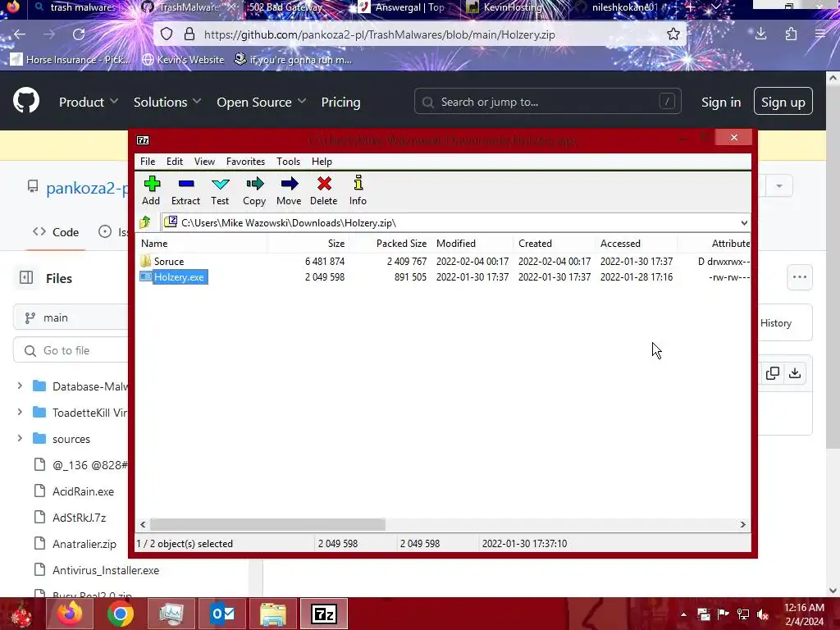This screenshot has height=630, width=840.
Task: Click the Sign up button
Action: click(x=783, y=101)
